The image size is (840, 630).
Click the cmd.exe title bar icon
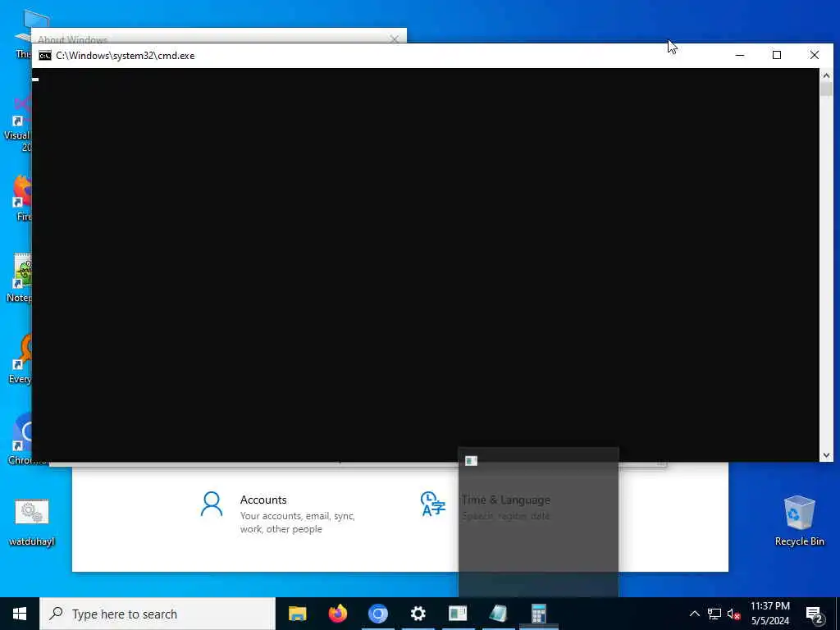click(45, 56)
